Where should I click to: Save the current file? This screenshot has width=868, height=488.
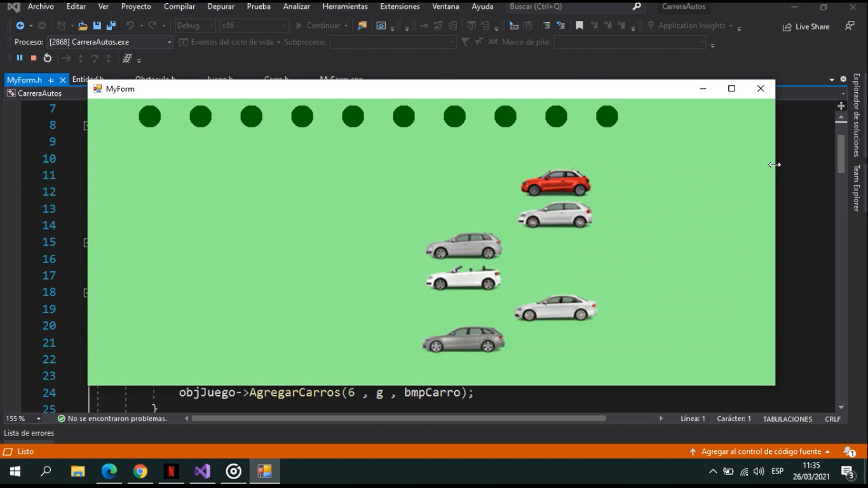[x=97, y=25]
